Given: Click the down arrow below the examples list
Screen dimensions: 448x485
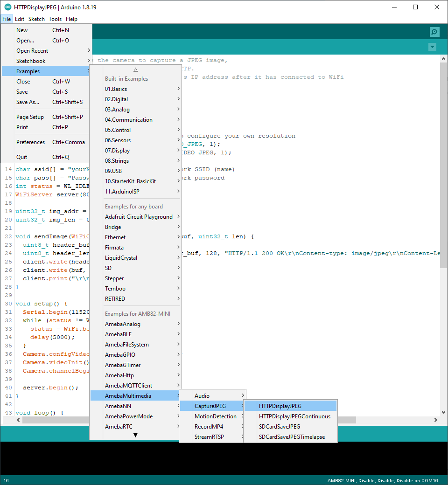Looking at the screenshot, I should 136,435.
